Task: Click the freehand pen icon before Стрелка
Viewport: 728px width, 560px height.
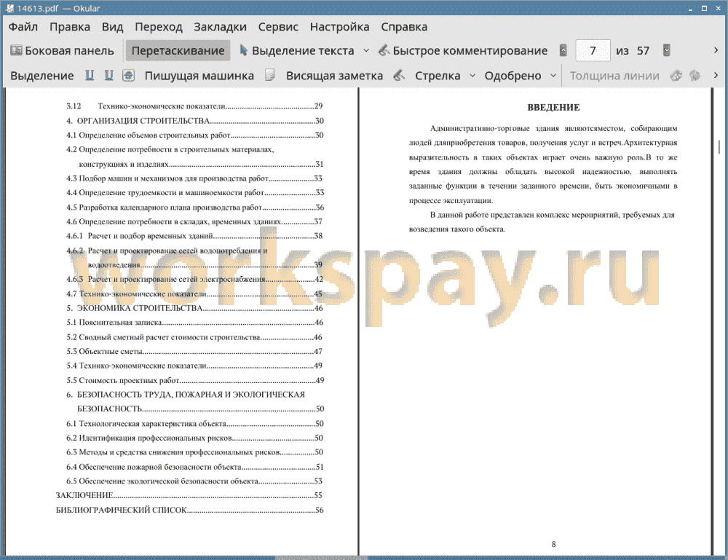Action: pos(399,75)
